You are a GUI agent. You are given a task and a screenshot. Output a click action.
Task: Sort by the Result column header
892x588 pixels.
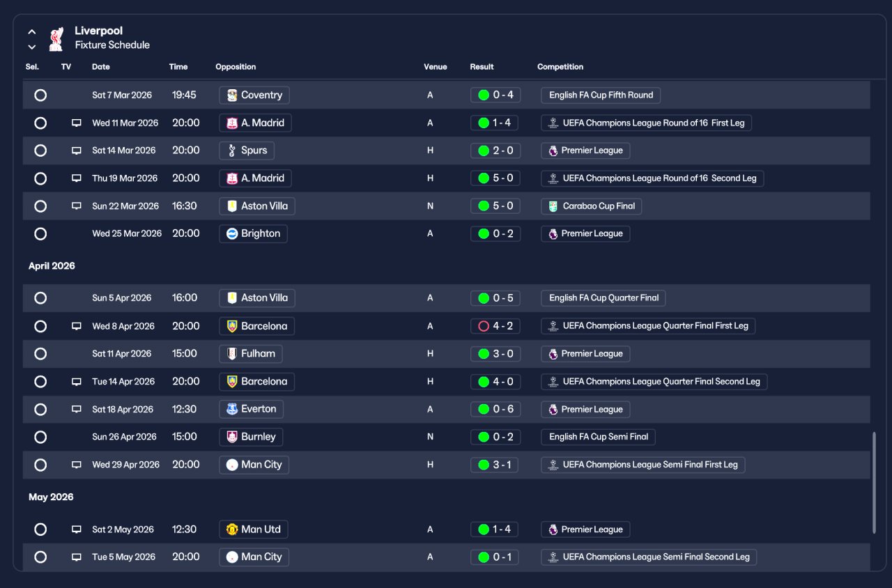(482, 67)
